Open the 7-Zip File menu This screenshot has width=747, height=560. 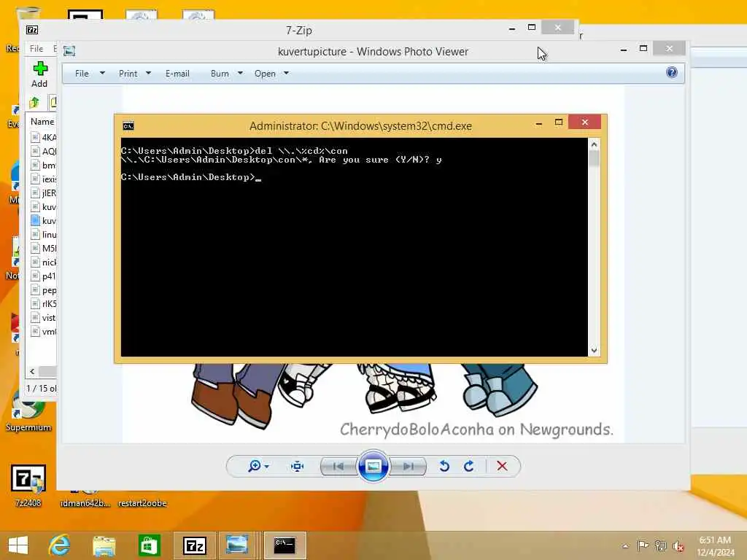click(x=36, y=49)
